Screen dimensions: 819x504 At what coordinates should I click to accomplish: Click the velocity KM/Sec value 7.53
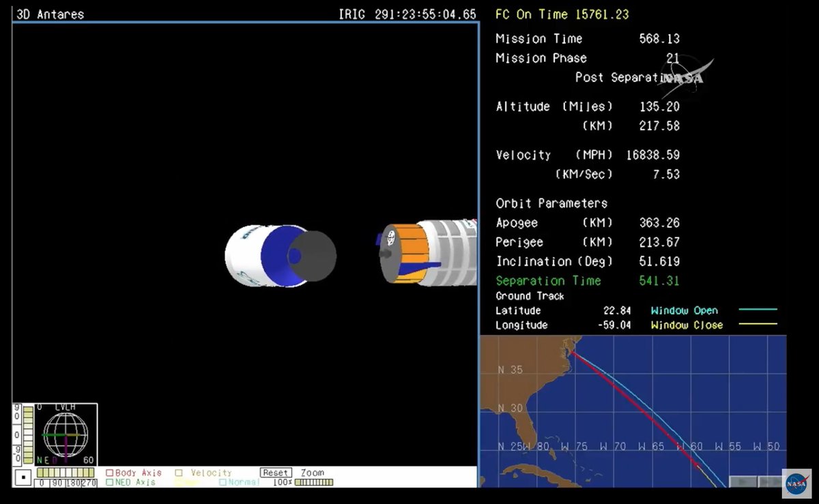(665, 175)
